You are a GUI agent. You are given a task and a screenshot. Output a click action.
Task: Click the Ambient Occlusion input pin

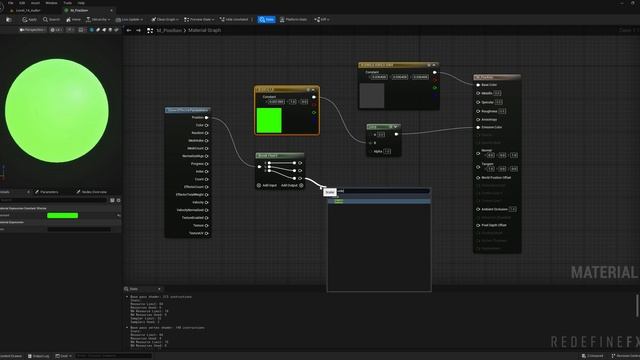pos(478,209)
